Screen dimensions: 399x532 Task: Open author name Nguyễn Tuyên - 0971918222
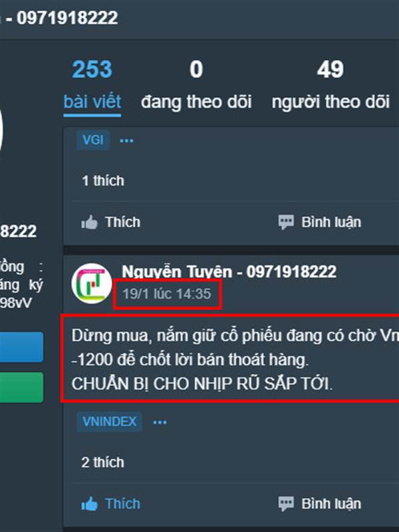pos(229,271)
